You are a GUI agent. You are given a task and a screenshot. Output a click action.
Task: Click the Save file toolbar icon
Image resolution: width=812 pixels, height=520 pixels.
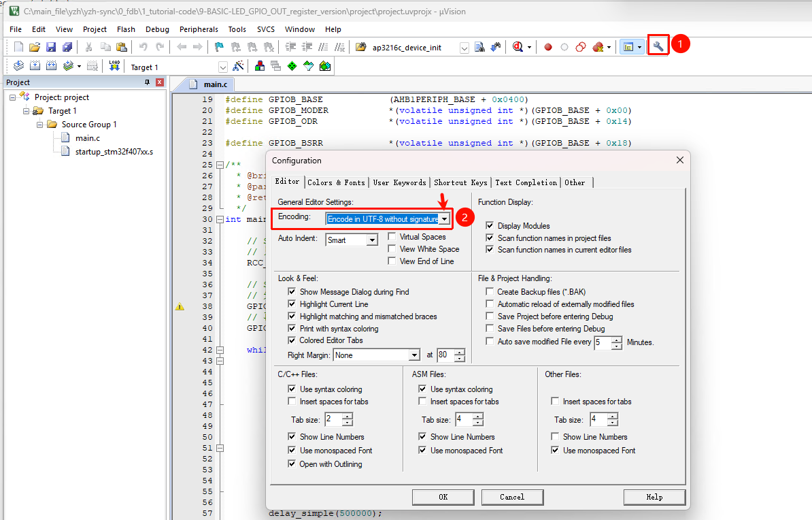[x=51, y=47]
